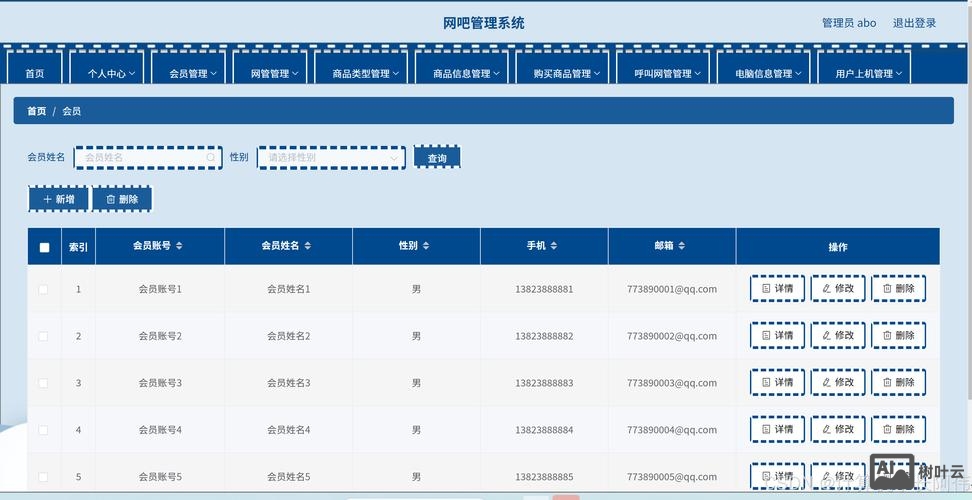Click the sort arrows beside 手机 header

tap(554, 246)
